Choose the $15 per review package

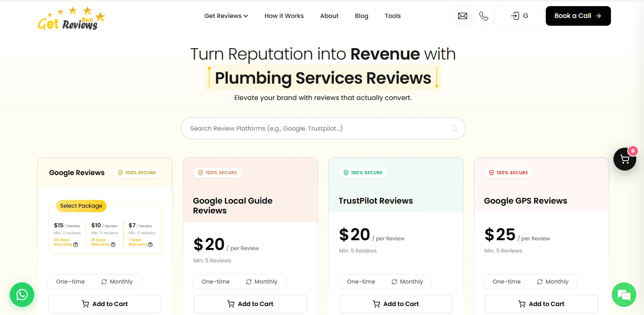(67, 235)
